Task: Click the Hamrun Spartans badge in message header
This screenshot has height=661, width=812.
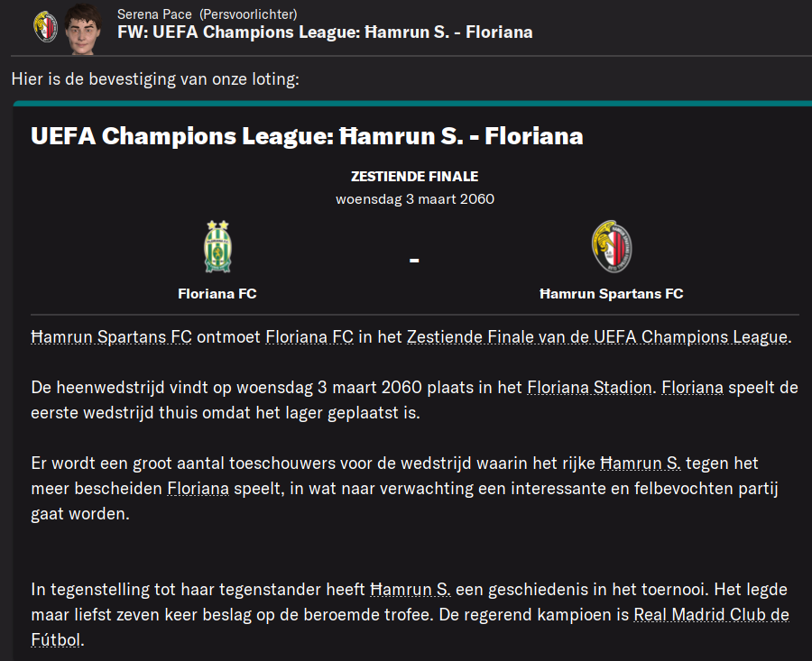Action: 46,26
